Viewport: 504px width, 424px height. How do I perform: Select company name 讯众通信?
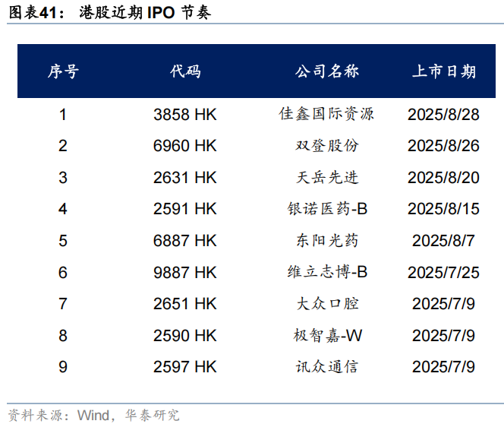(x=326, y=366)
